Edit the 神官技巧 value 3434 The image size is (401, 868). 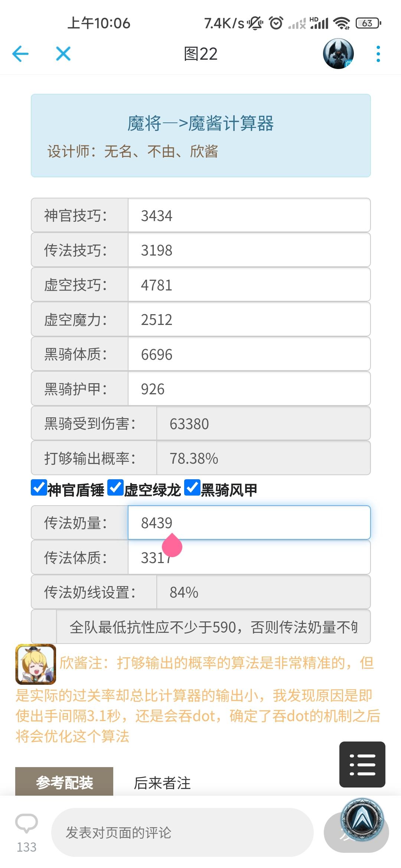(x=249, y=216)
